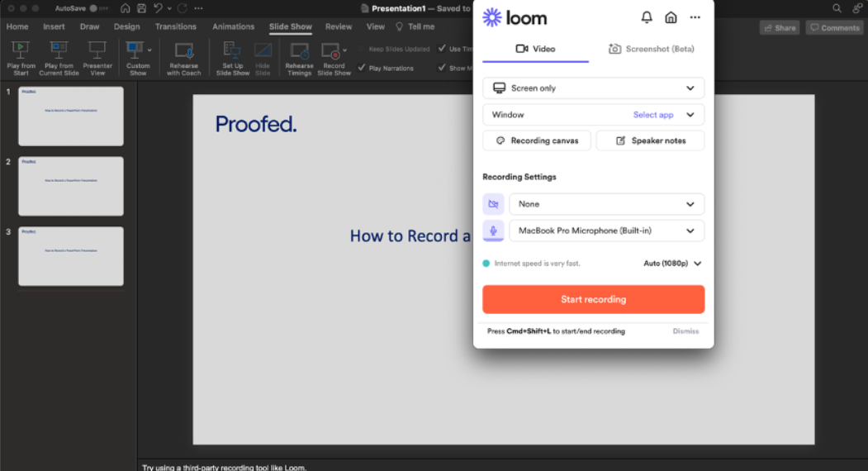Open the Transitions ribbon tab
Image resolution: width=868 pixels, height=471 pixels.
tap(175, 26)
